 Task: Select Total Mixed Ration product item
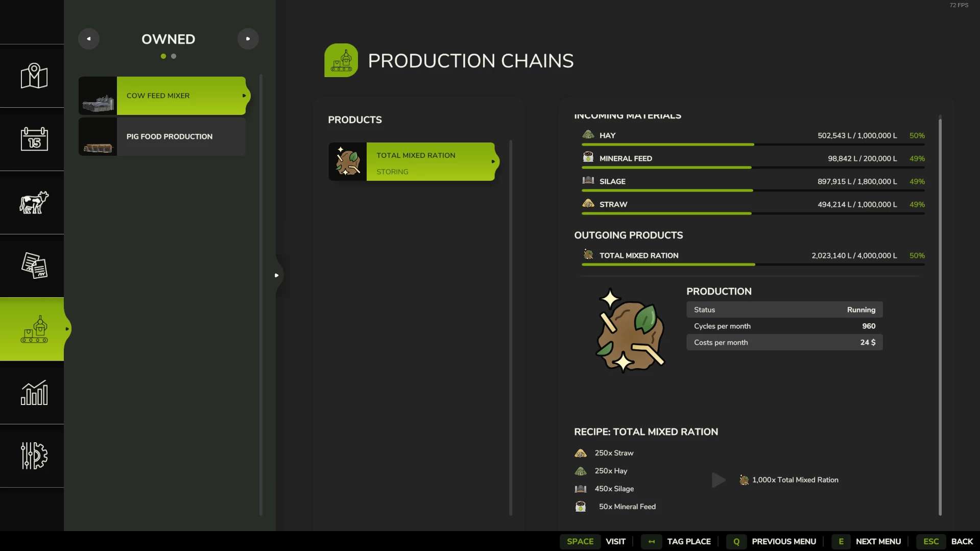(413, 162)
